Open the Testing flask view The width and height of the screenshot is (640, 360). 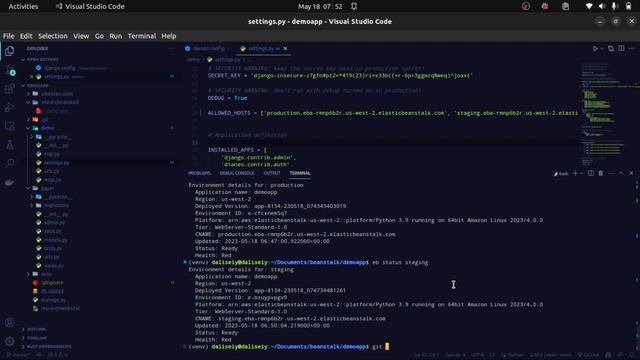coord(10,145)
